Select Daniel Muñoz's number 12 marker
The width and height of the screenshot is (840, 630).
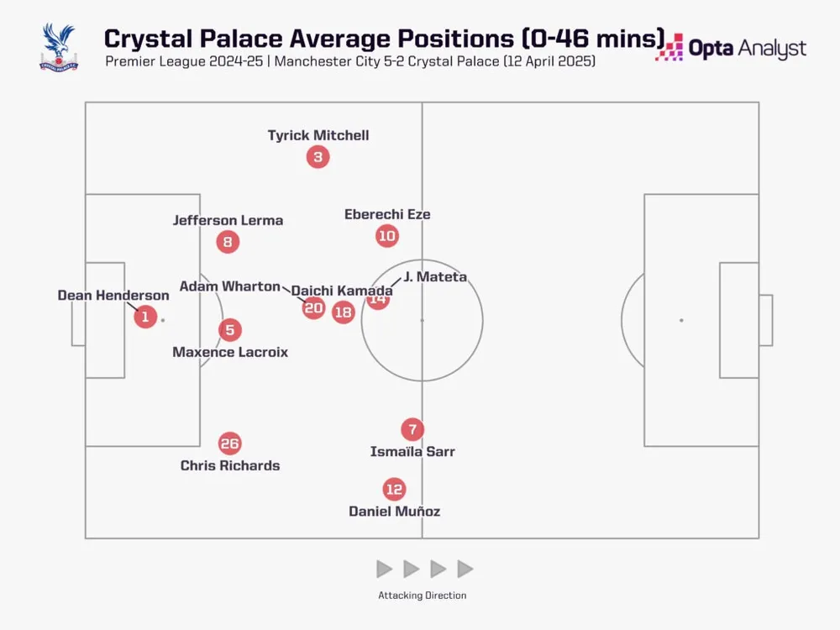pyautogui.click(x=394, y=489)
